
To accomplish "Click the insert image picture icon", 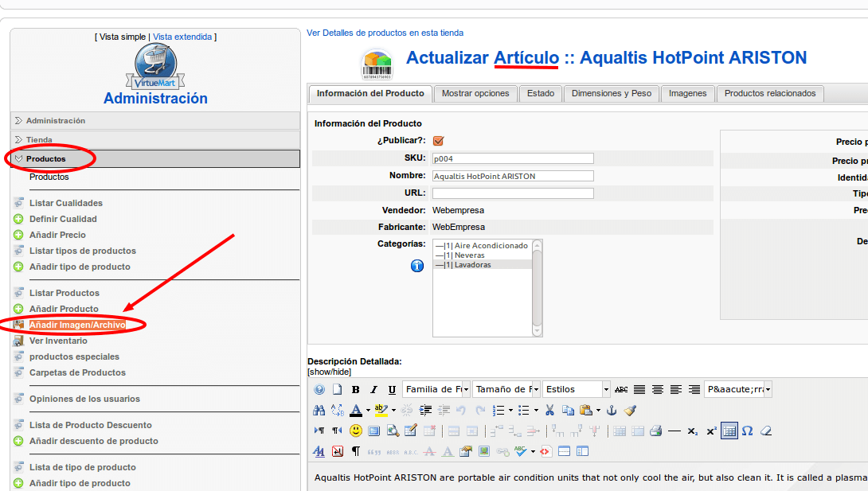I will [x=484, y=451].
